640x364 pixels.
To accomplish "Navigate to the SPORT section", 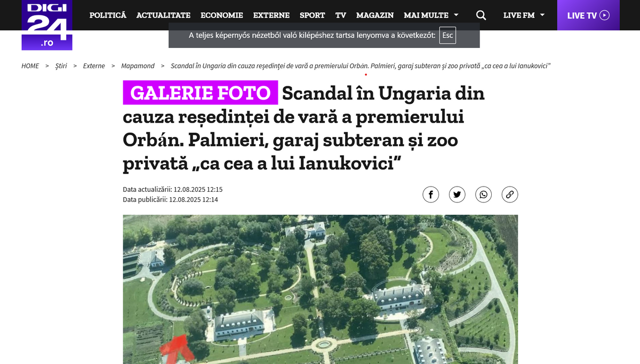I will pos(313,15).
